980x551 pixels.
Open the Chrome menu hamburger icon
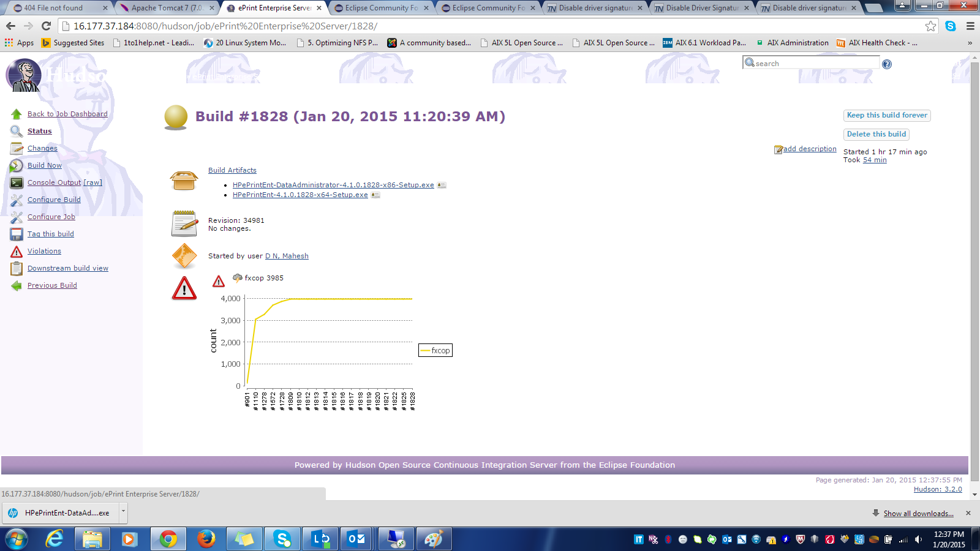[970, 26]
